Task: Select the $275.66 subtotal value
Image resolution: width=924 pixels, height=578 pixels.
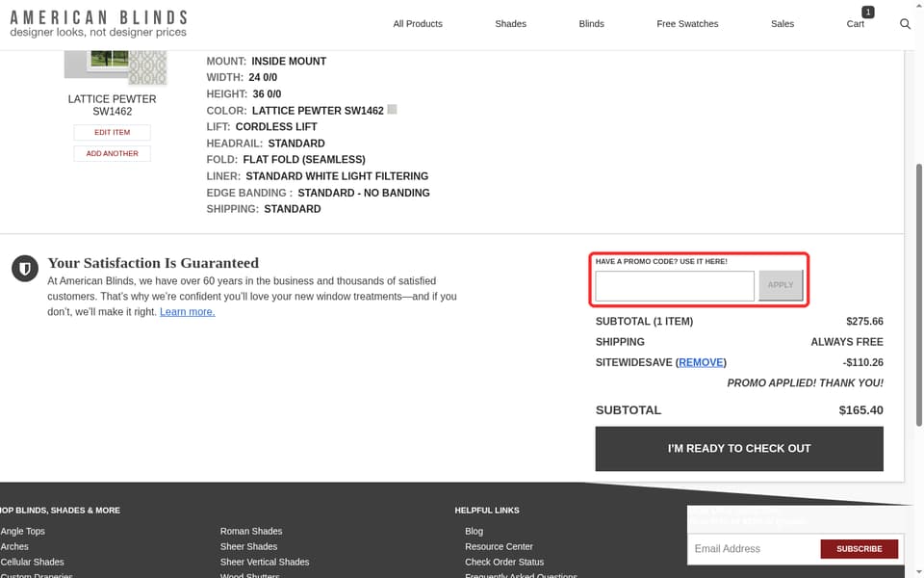Action: [x=864, y=321]
